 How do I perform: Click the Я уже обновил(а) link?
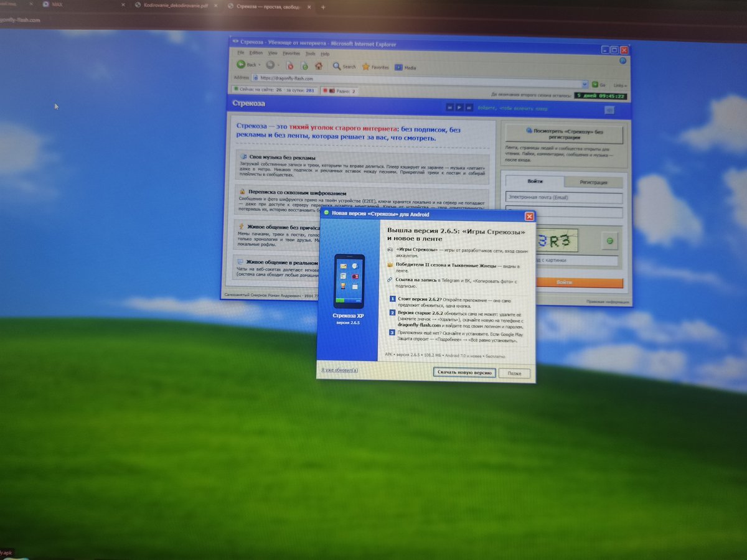340,370
